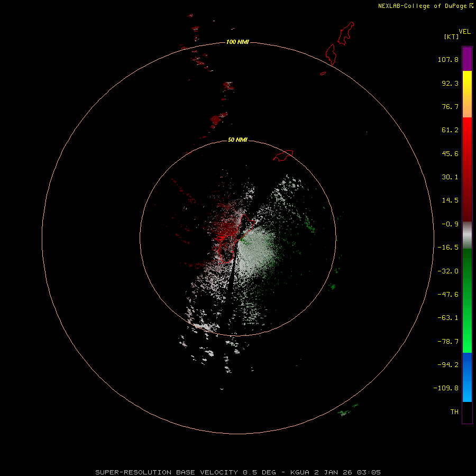Click the VEL label above the color scale

[x=464, y=32]
